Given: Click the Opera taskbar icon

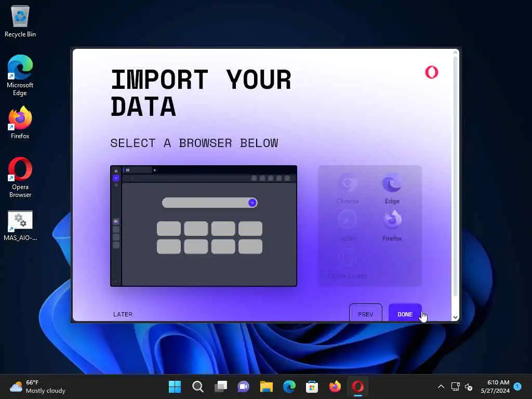Looking at the screenshot, I should pos(357,387).
